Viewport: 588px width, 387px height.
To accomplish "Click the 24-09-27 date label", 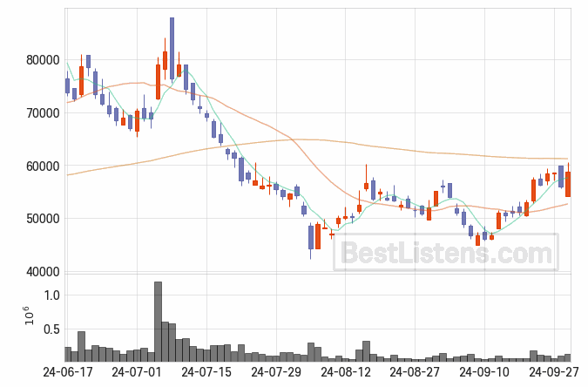I will click(x=554, y=372).
